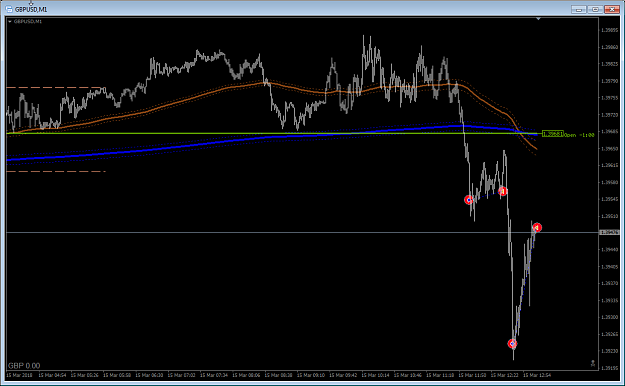Click the 1.39195 price axis label
This screenshot has width=625, height=386.
(x=610, y=368)
